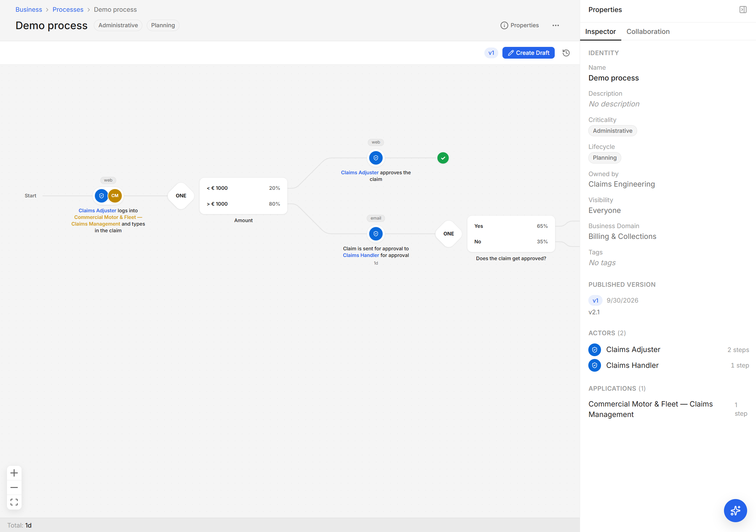Click Claims Engineering owner value
This screenshot has width=756, height=532.
[x=621, y=184]
